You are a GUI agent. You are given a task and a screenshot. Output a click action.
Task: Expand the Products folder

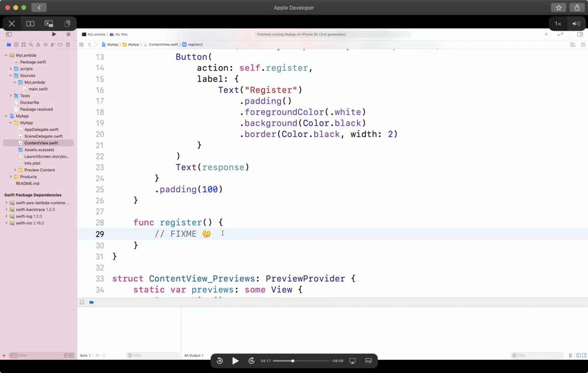coord(10,177)
